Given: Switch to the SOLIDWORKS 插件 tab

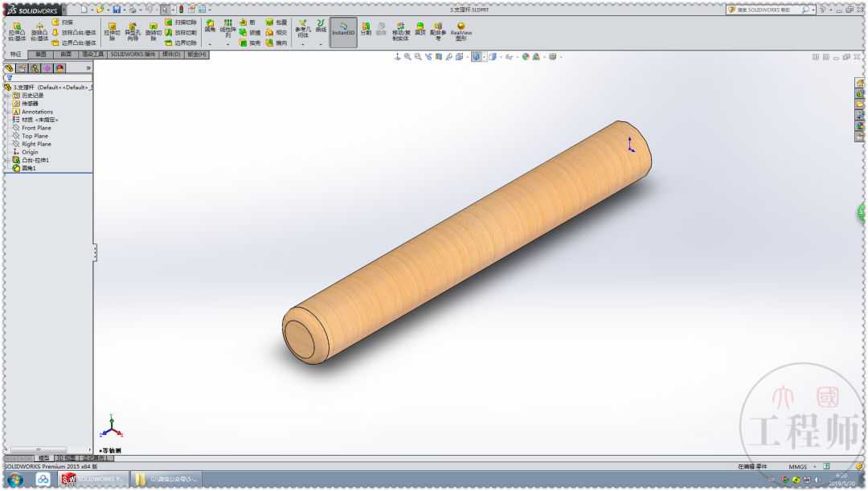Looking at the screenshot, I should [133, 55].
